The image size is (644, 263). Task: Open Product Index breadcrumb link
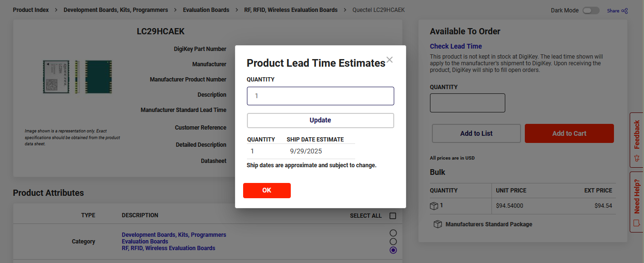point(31,10)
